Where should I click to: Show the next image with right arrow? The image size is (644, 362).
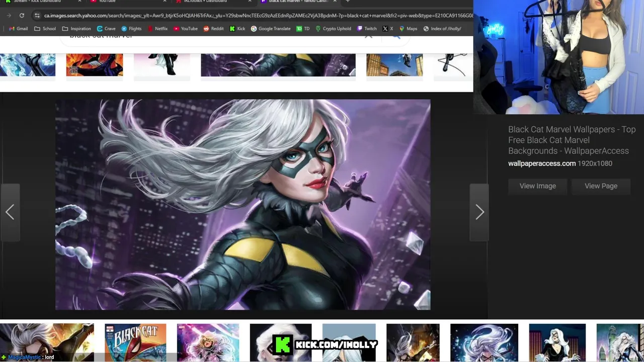(479, 212)
